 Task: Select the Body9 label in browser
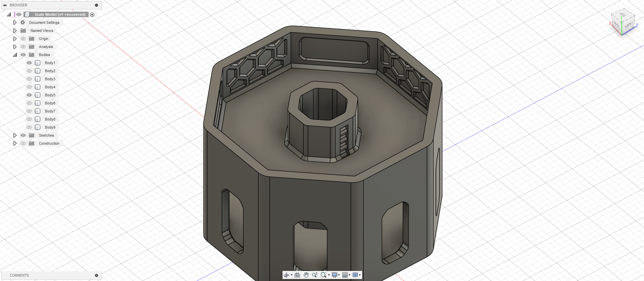point(50,127)
